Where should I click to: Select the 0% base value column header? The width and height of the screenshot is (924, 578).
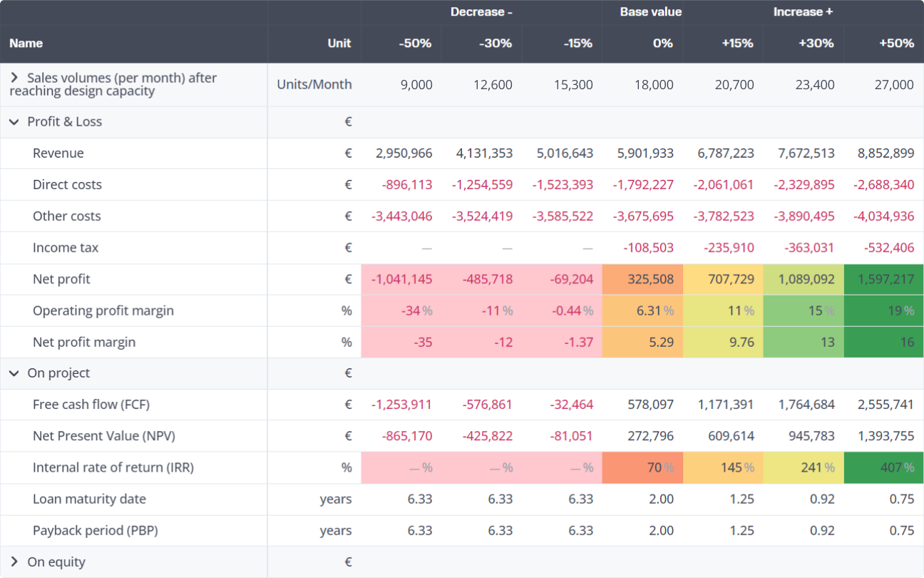662,44
